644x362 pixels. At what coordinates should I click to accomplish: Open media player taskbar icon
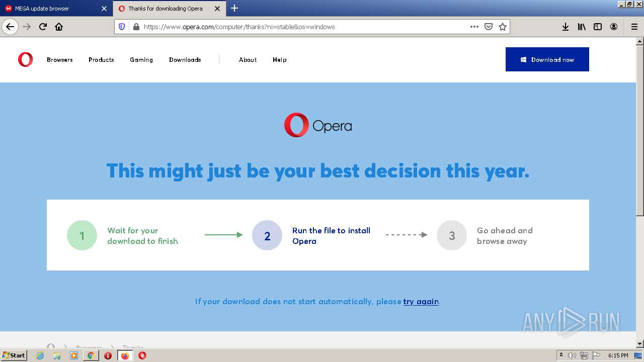(74, 355)
